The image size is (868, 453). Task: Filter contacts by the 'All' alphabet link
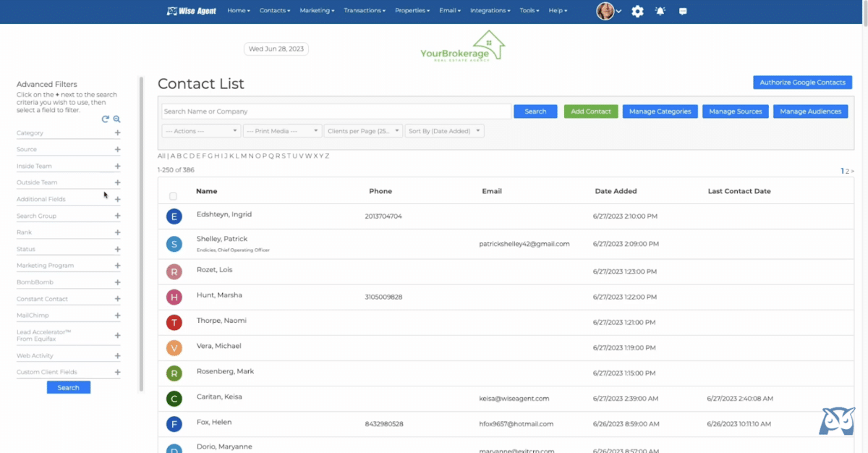coord(161,156)
